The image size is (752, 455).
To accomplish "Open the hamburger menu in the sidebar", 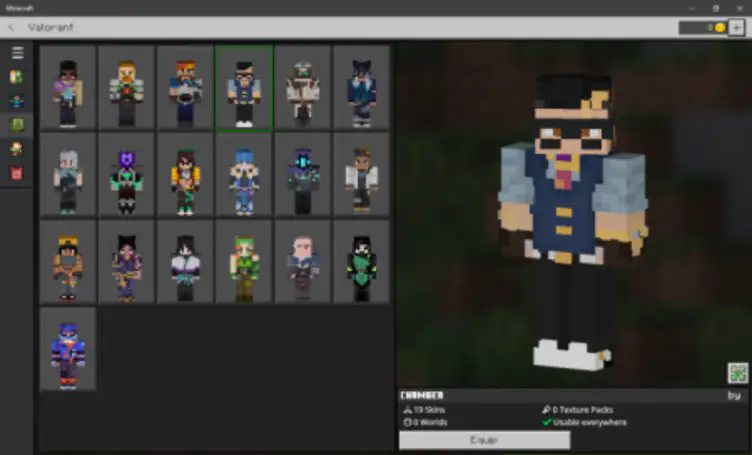I will 17,52.
